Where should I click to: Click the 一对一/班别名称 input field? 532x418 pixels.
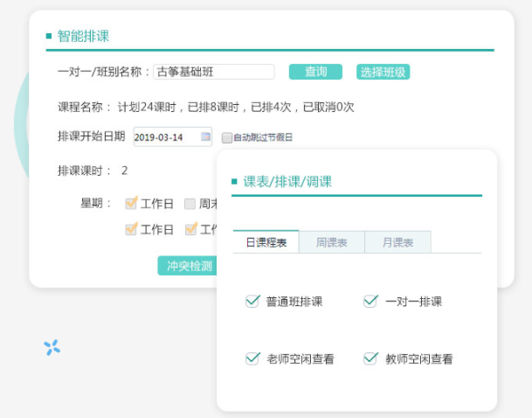(x=213, y=72)
